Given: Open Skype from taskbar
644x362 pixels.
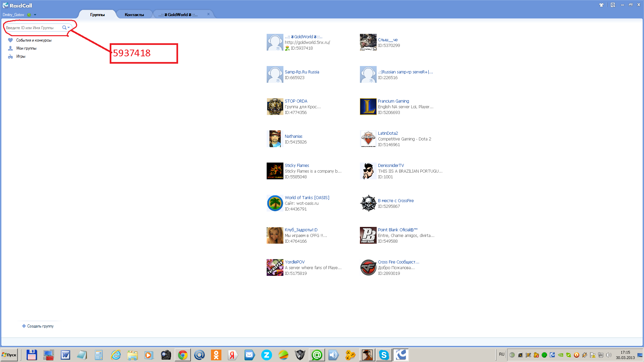Looking at the screenshot, I should [x=384, y=355].
